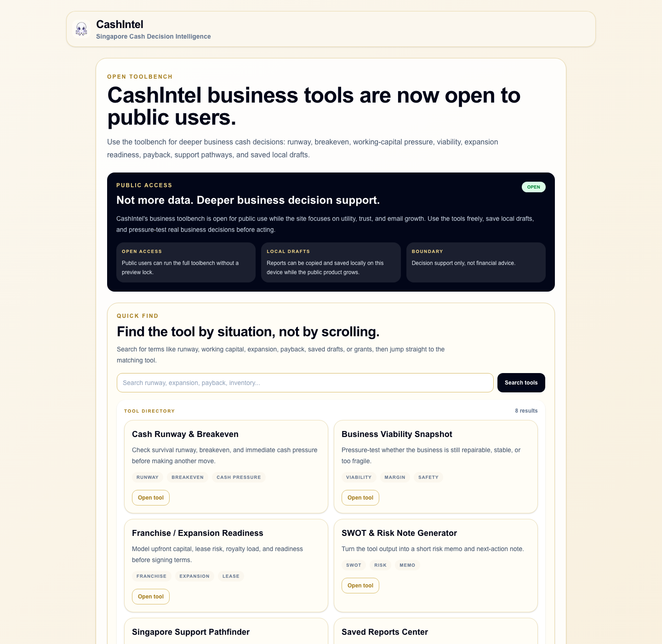Screen dimensions: 662x644
Task: Click the green OPEN status badge
Action: coord(534,187)
